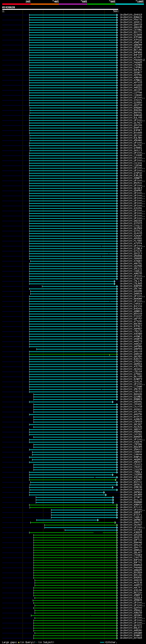Open hit UniRef100_O23894
This screenshot has height=644, width=146.
(131, 35)
